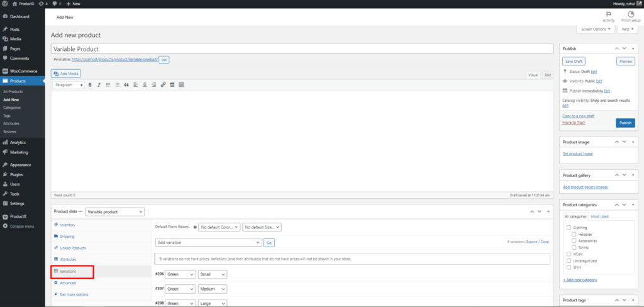Open the No default Color dropdown

pyautogui.click(x=219, y=227)
